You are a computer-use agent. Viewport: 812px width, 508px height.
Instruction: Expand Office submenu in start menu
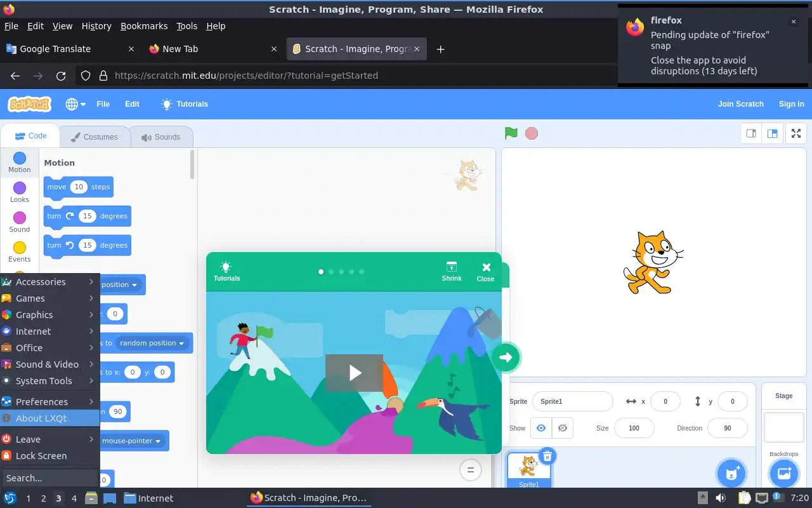pos(49,348)
